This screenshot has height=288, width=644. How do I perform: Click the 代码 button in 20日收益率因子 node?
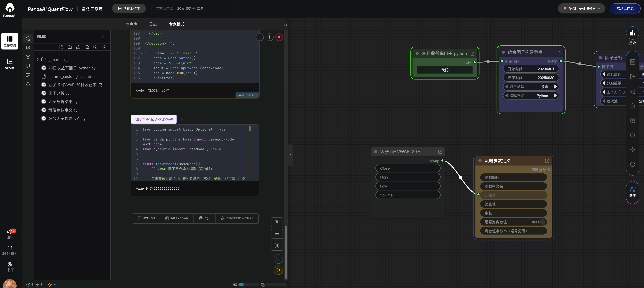(x=445, y=70)
